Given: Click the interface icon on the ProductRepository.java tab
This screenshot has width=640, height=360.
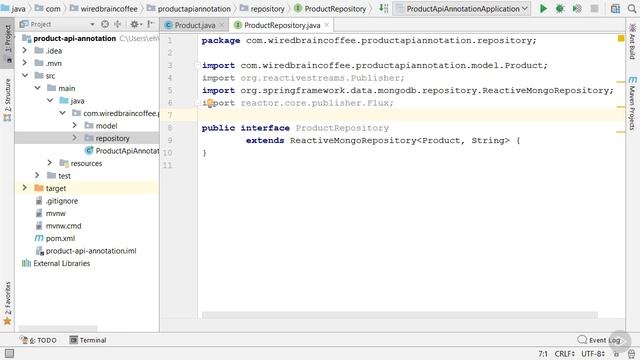Looking at the screenshot, I should (x=238, y=25).
